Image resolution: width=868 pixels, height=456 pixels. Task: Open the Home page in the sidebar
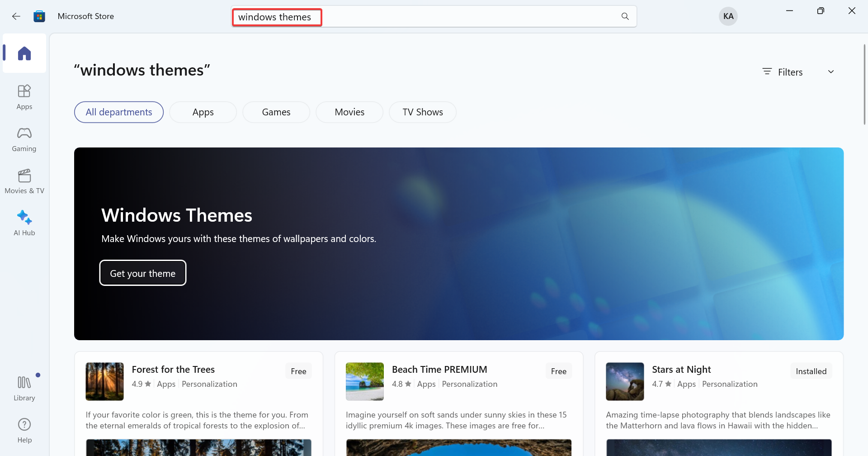click(x=24, y=53)
